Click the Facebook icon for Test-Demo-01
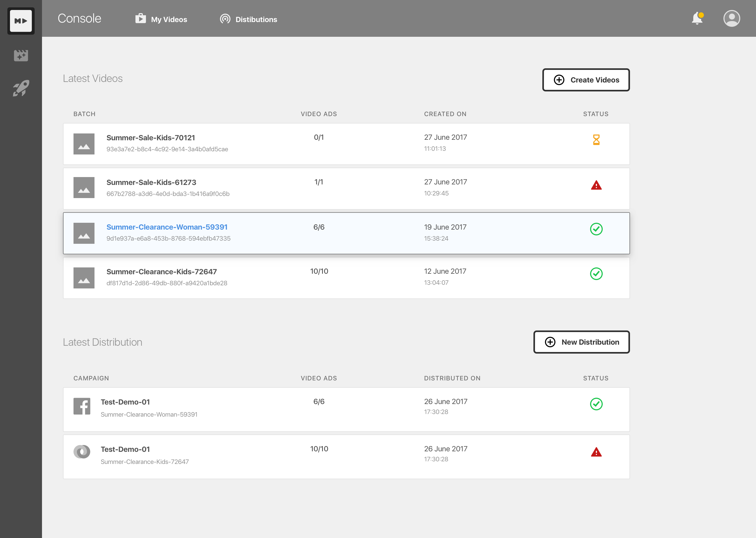 pyautogui.click(x=82, y=406)
